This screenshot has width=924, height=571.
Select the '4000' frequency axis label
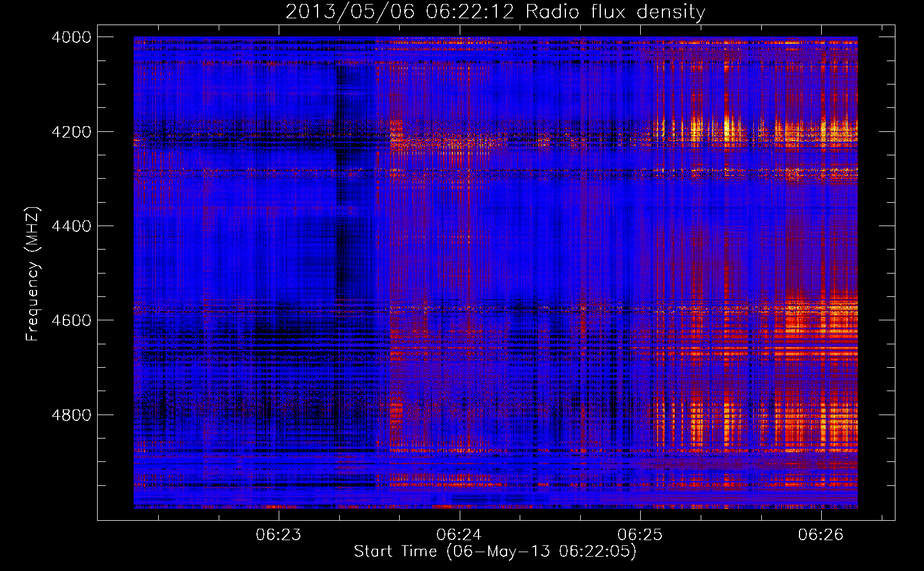pyautogui.click(x=71, y=37)
